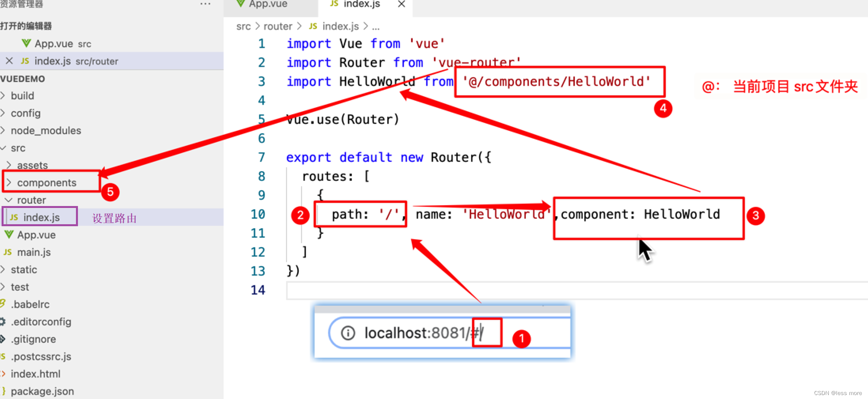Click the src breadcrumb segment

coord(243,26)
